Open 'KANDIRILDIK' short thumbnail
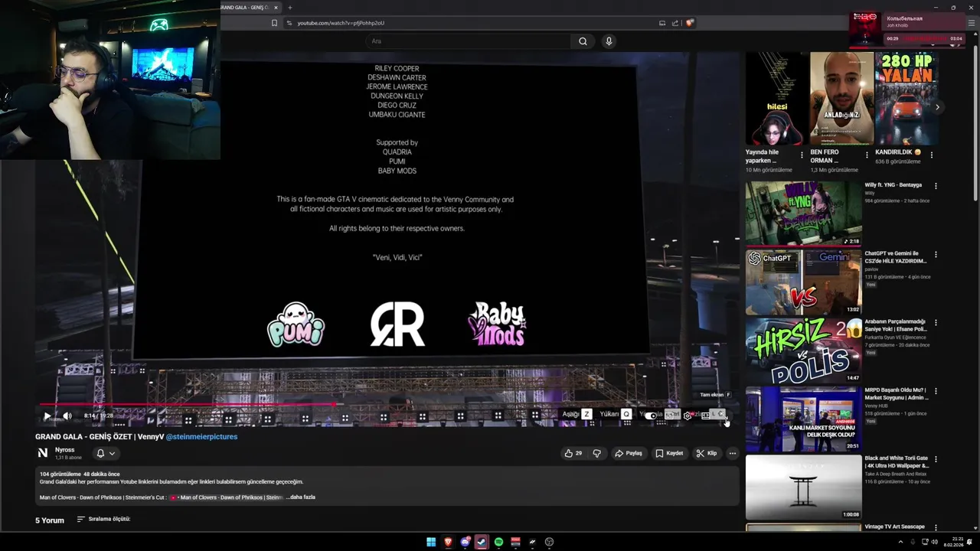This screenshot has height=551, width=980. coord(906,99)
